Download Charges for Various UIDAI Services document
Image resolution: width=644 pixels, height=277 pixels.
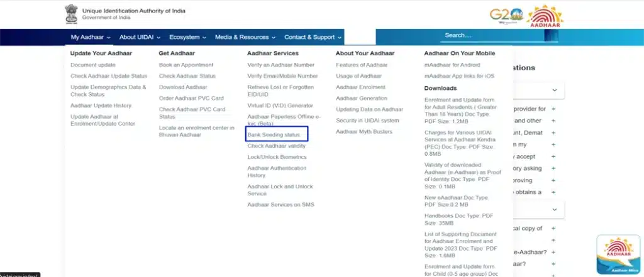(460, 143)
